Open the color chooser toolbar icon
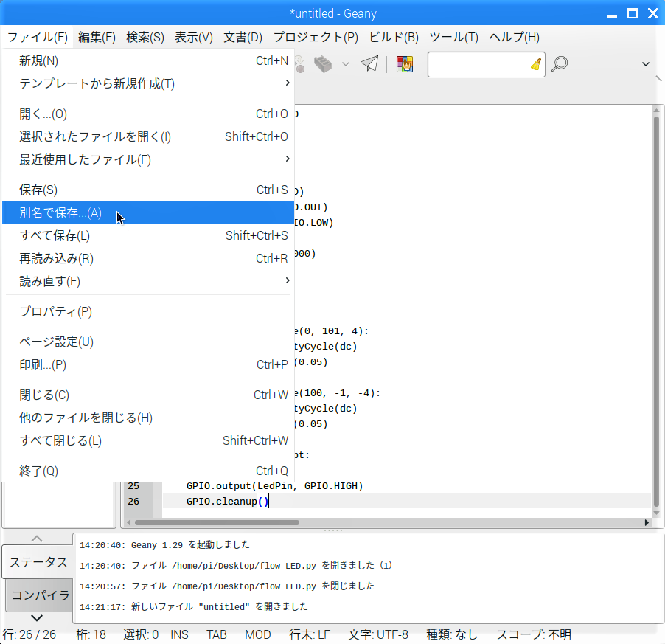 pyautogui.click(x=405, y=64)
